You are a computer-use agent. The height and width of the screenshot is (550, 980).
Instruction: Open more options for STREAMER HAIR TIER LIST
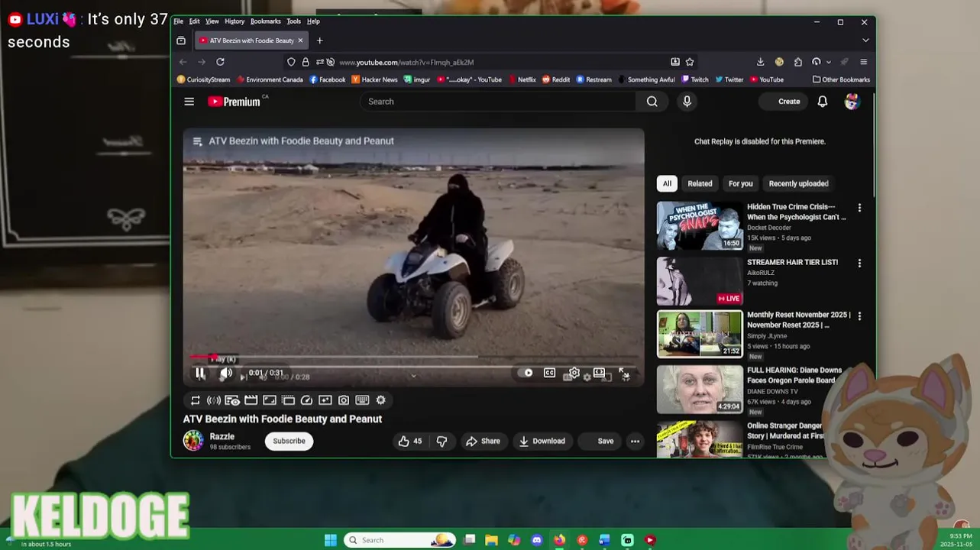tap(859, 264)
